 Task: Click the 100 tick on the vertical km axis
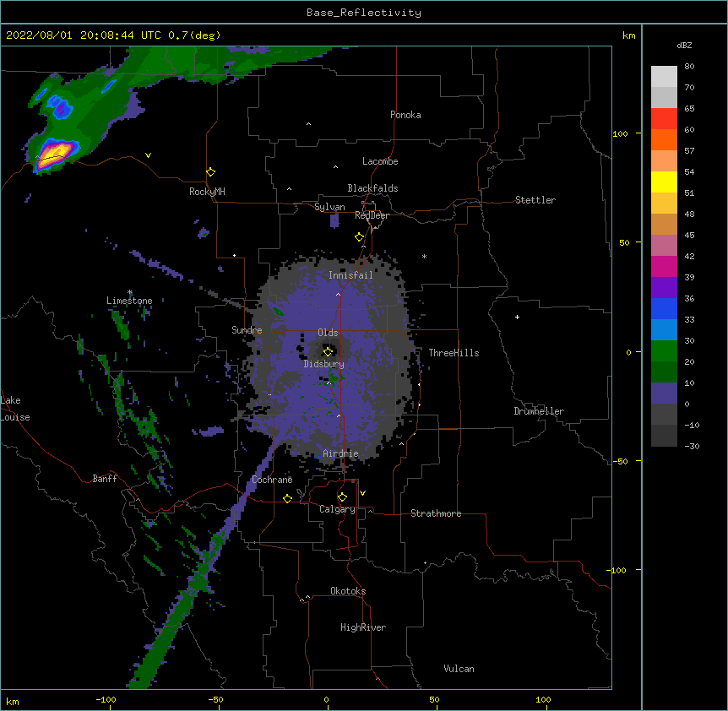pos(620,133)
